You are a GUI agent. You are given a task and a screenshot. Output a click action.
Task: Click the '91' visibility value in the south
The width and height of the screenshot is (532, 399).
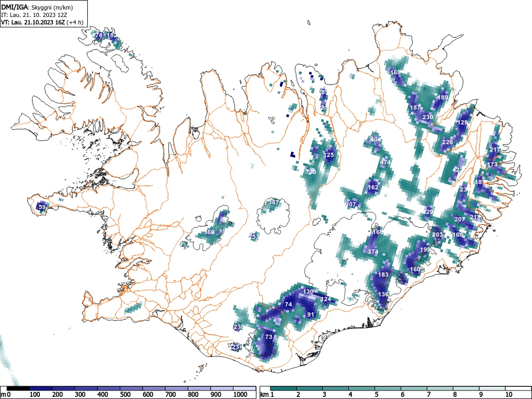click(x=311, y=315)
